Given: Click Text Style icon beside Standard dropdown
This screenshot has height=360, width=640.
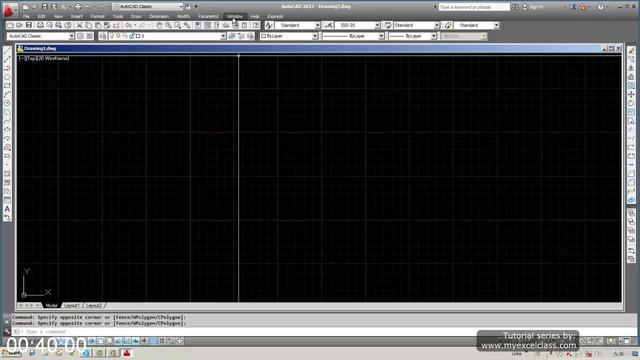Looking at the screenshot, I should coord(269,25).
